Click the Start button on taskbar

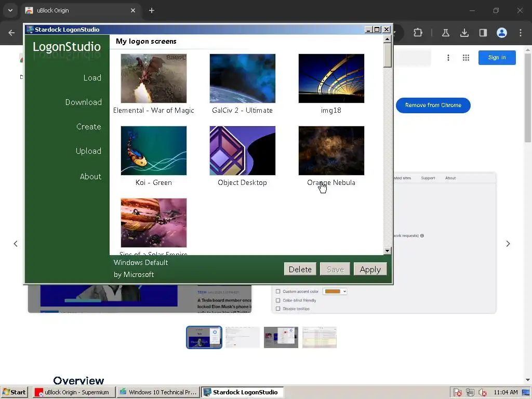pos(14,392)
